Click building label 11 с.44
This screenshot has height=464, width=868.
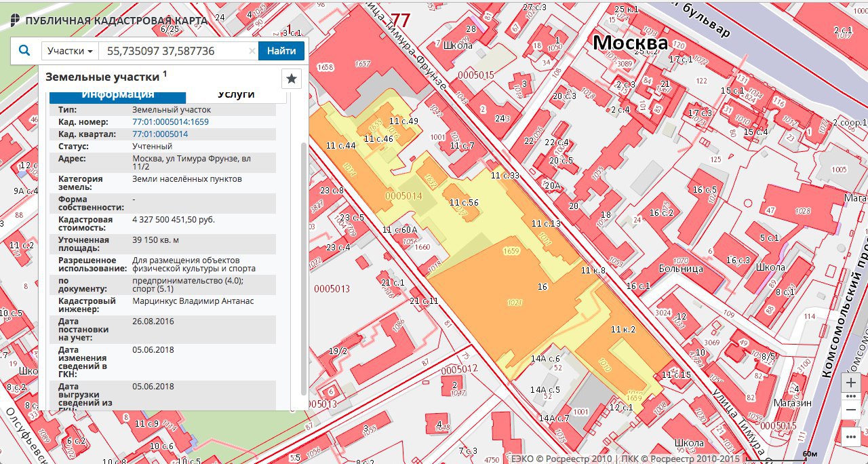coord(341,146)
